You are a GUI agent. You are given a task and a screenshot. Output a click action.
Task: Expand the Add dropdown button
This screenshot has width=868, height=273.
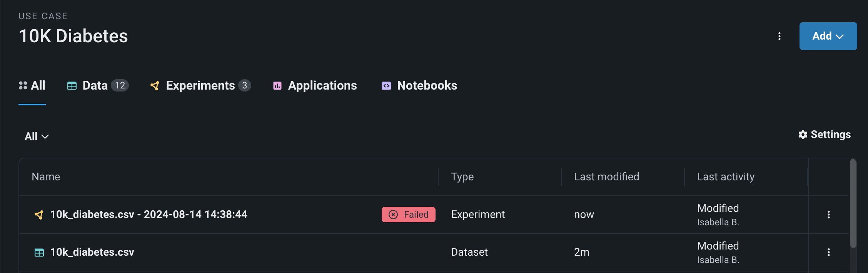click(x=828, y=36)
